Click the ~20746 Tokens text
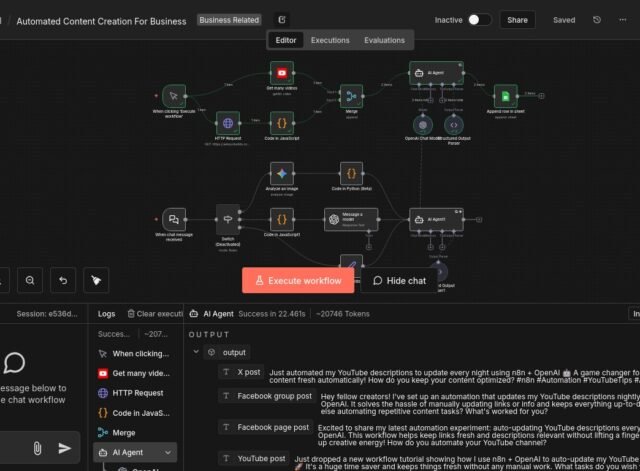 click(343, 314)
